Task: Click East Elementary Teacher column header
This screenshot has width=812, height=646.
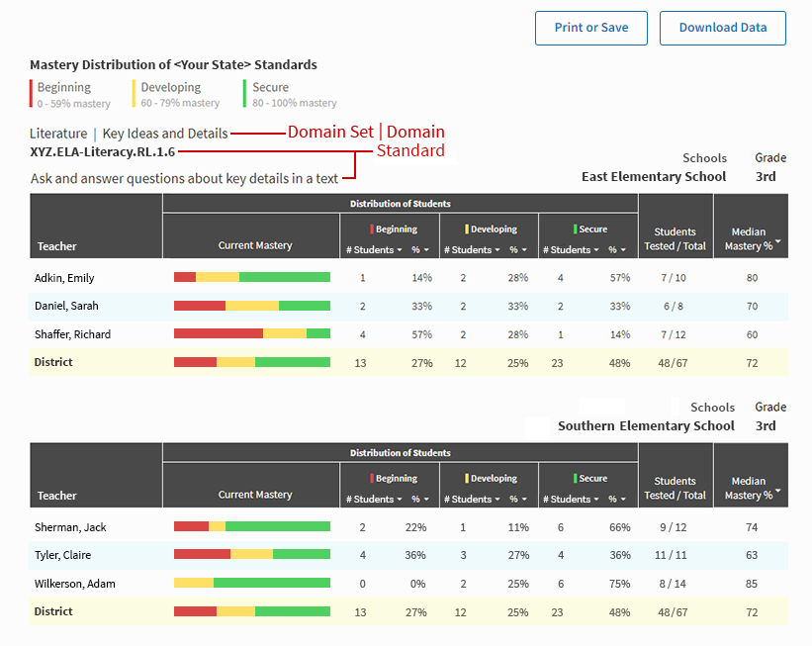Action: [x=57, y=246]
